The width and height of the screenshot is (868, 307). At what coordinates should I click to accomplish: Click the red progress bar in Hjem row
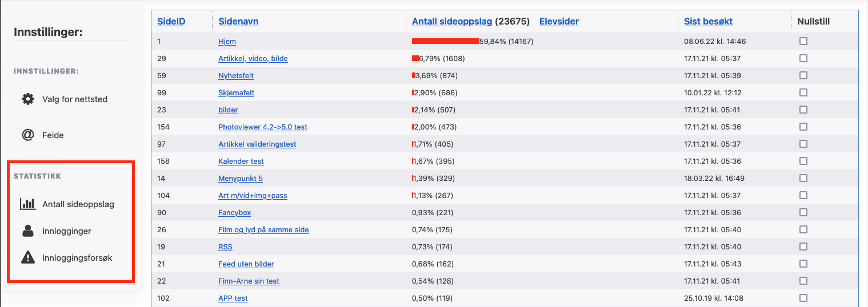pyautogui.click(x=445, y=41)
